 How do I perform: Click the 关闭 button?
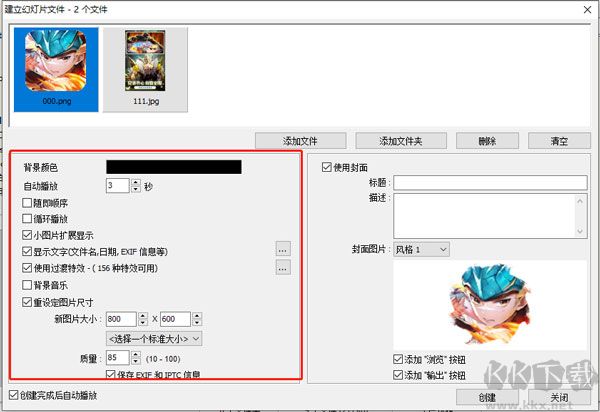tap(559, 397)
